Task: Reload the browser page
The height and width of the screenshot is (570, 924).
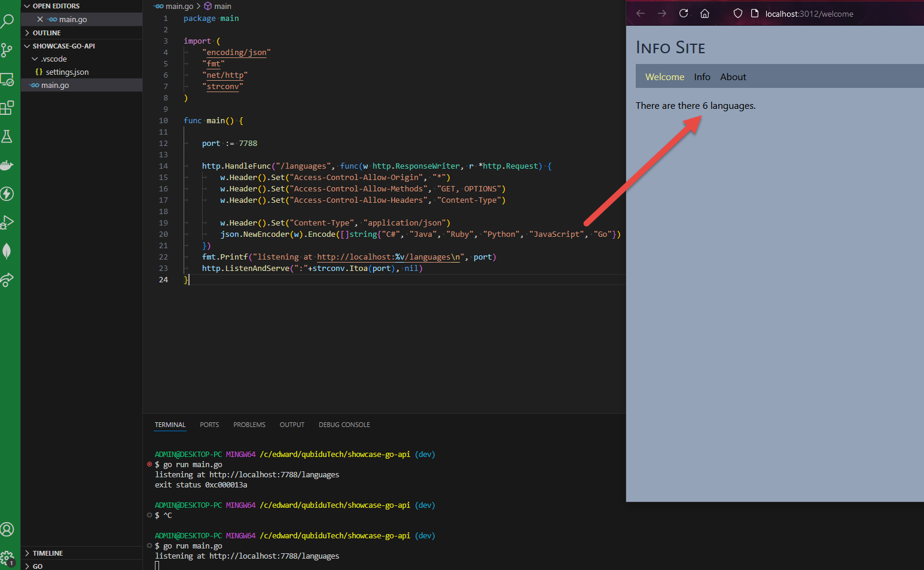Action: (684, 13)
